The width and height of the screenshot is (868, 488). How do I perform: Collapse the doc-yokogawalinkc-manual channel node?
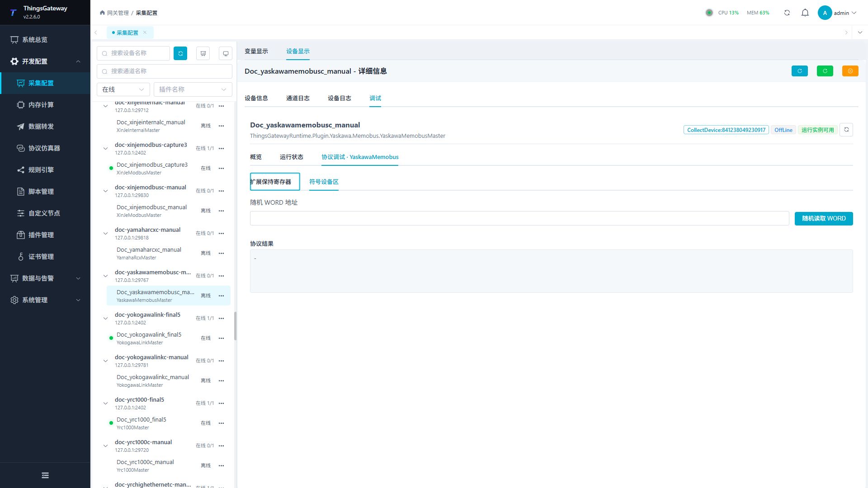(105, 361)
